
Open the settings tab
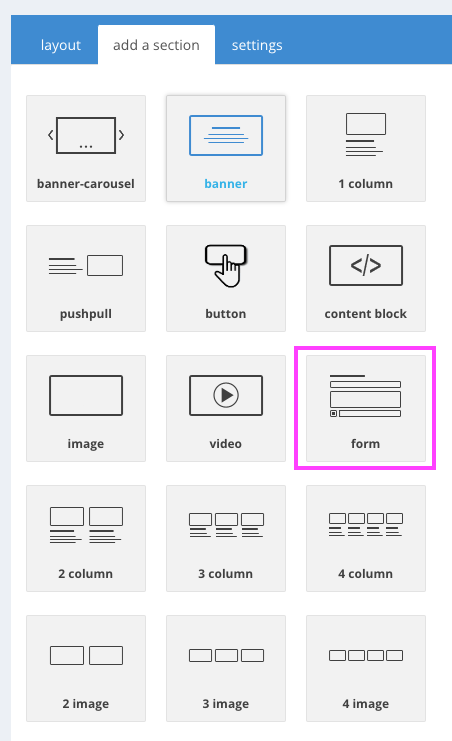(257, 45)
